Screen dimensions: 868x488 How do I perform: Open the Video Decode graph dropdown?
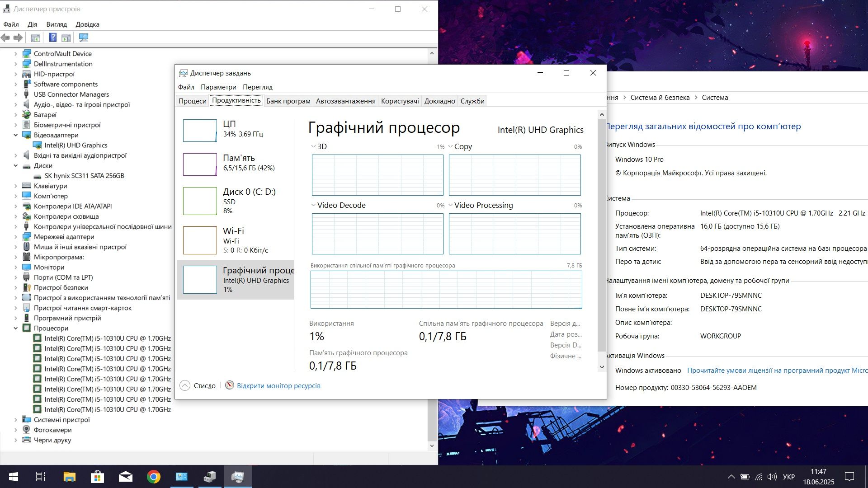[x=313, y=205]
